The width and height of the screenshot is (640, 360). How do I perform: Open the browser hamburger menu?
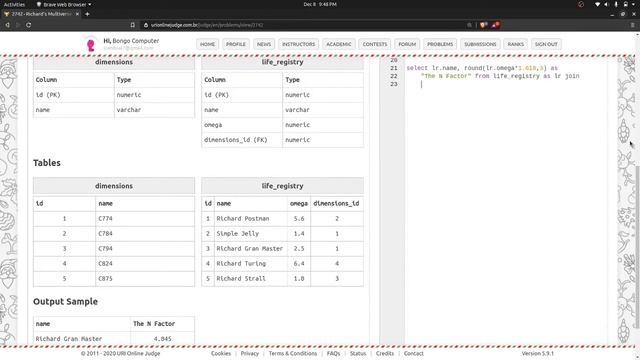point(633,25)
